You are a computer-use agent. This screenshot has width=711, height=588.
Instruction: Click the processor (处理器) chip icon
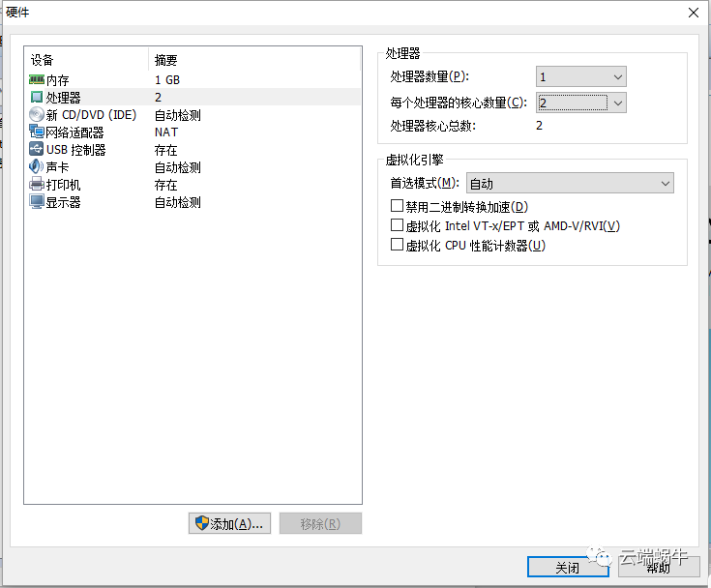click(x=37, y=97)
